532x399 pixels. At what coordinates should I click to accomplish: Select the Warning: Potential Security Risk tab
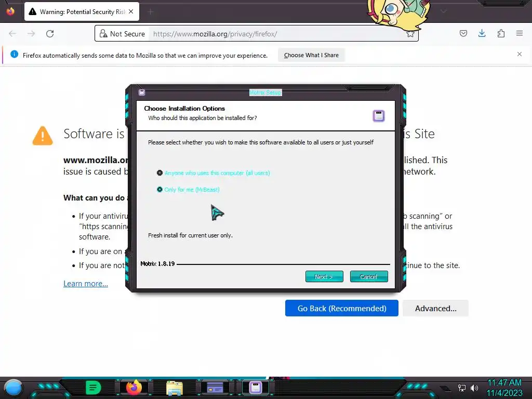click(82, 11)
